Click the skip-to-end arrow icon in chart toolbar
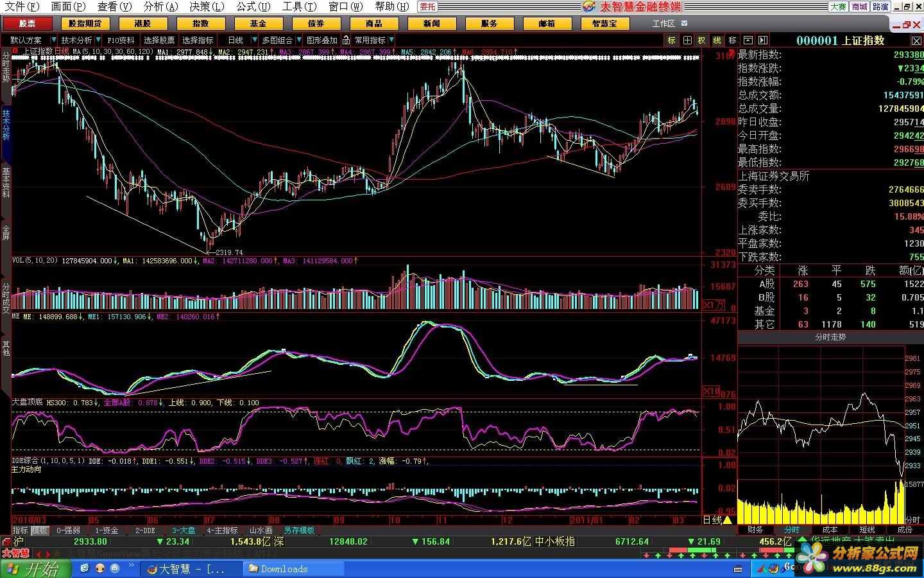Viewport: 924px width, 578px height. pos(762,40)
